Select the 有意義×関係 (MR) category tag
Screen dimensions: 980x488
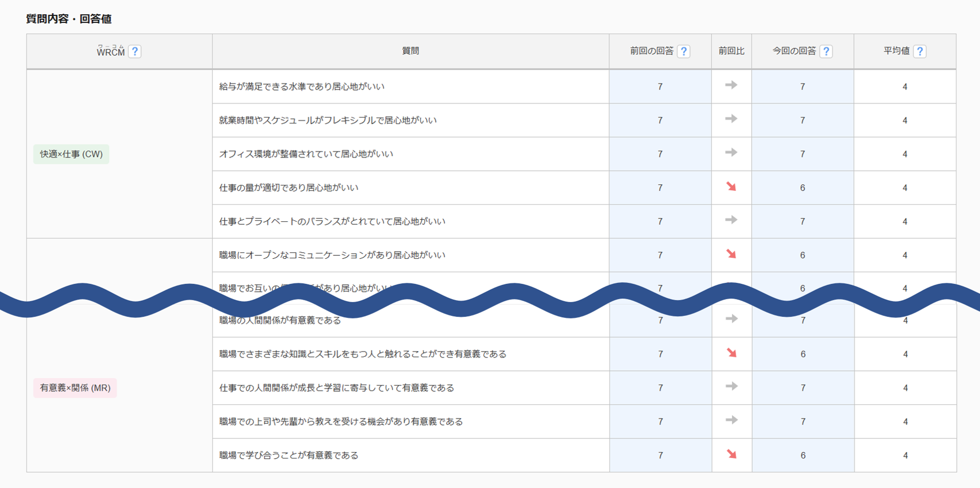[75, 388]
